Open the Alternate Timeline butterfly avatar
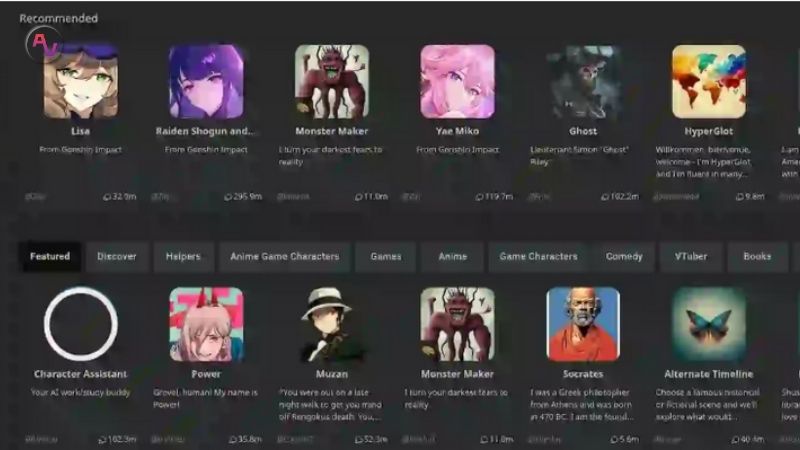The width and height of the screenshot is (800, 450). click(x=709, y=324)
